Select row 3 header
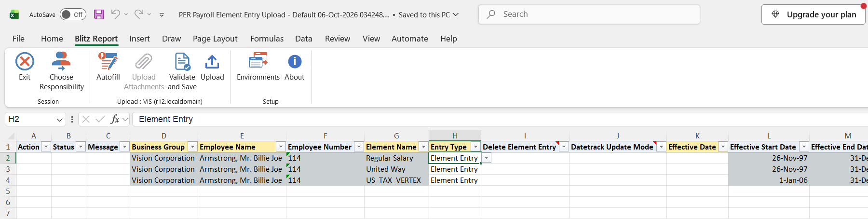 (x=8, y=169)
